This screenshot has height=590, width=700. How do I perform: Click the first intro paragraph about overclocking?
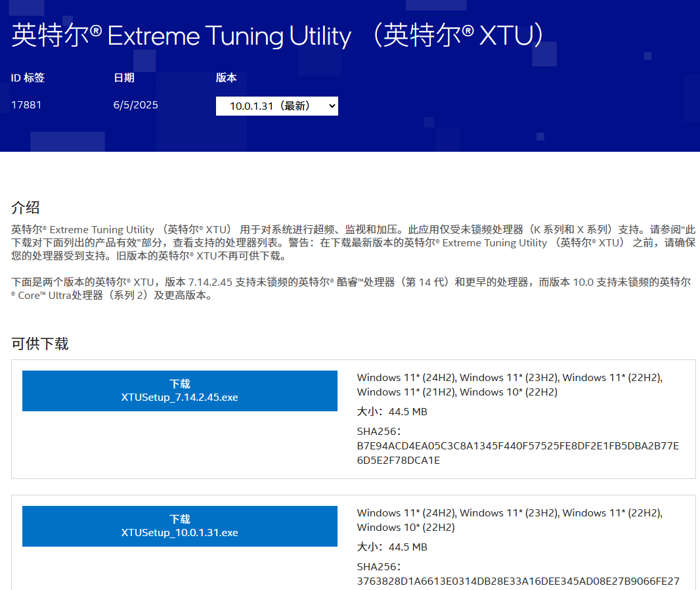[353, 242]
